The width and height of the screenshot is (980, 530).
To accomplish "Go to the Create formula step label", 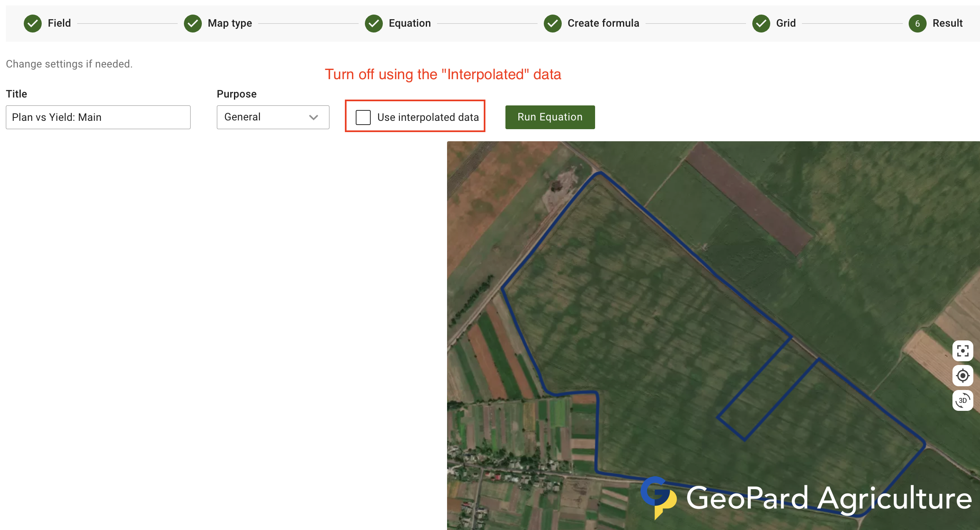I will [603, 23].
